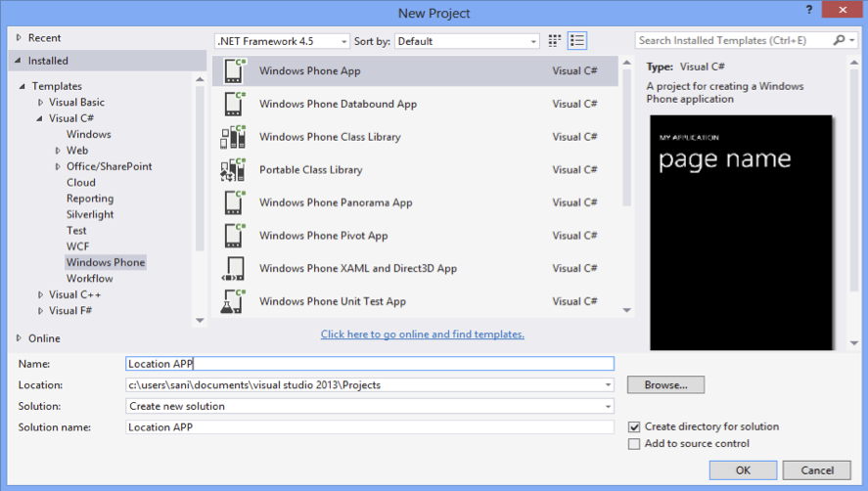Expand the Visual C++ node

tap(40, 294)
